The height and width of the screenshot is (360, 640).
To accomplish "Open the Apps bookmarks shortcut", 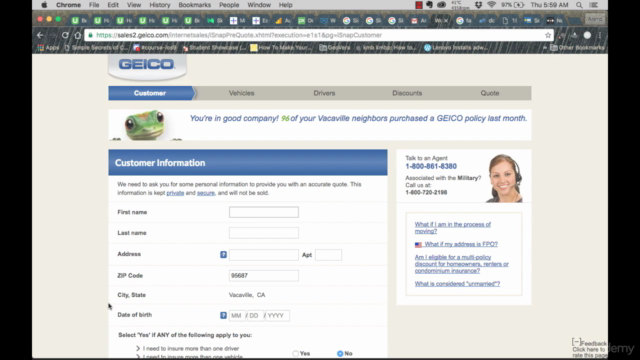I will click(49, 48).
